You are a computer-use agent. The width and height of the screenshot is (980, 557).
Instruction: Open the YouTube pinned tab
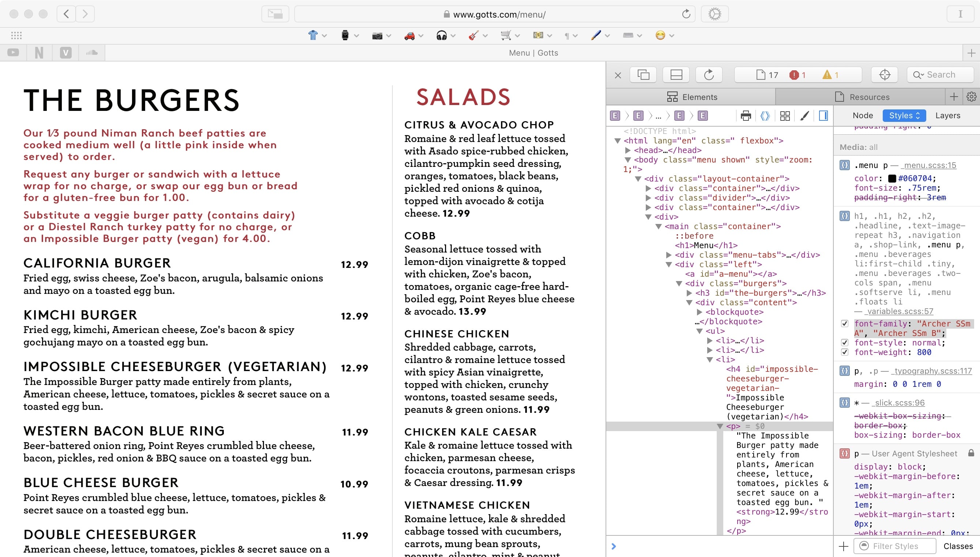click(13, 52)
